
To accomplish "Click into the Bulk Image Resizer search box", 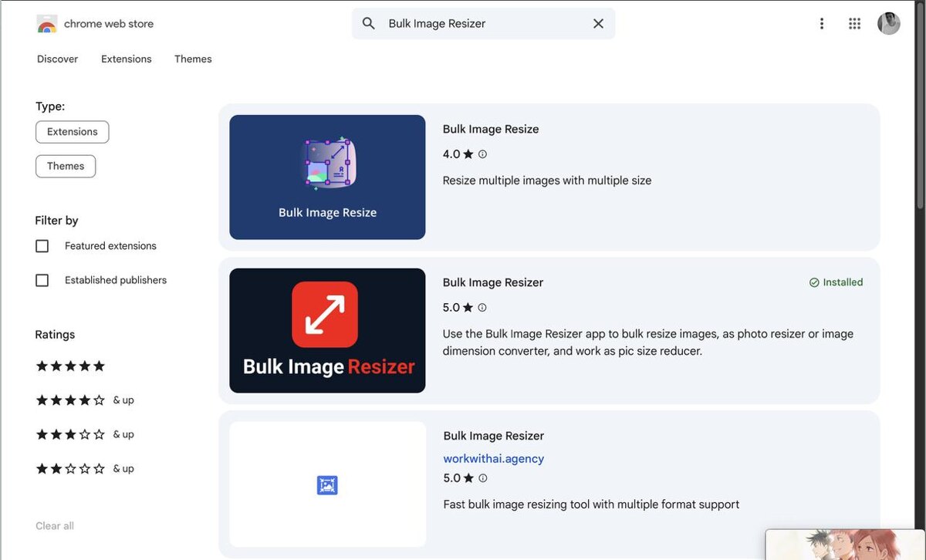I will (x=484, y=24).
